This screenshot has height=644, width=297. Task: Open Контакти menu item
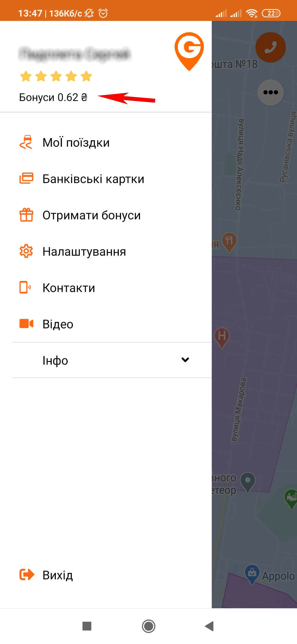[106, 288]
